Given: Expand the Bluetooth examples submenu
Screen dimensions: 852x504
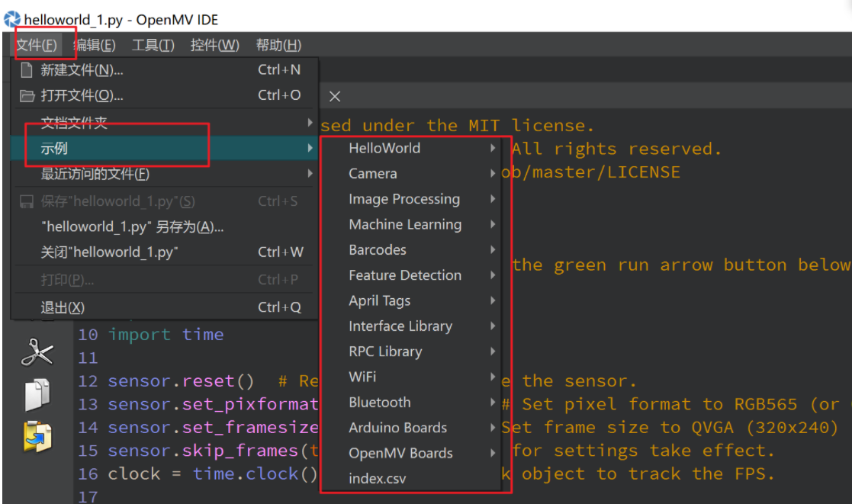Looking at the screenshot, I should 411,403.
